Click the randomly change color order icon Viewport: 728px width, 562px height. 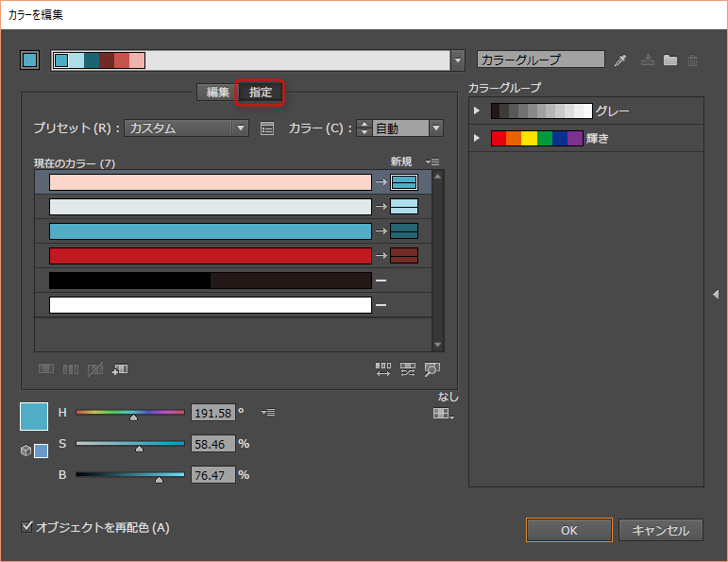click(x=383, y=369)
